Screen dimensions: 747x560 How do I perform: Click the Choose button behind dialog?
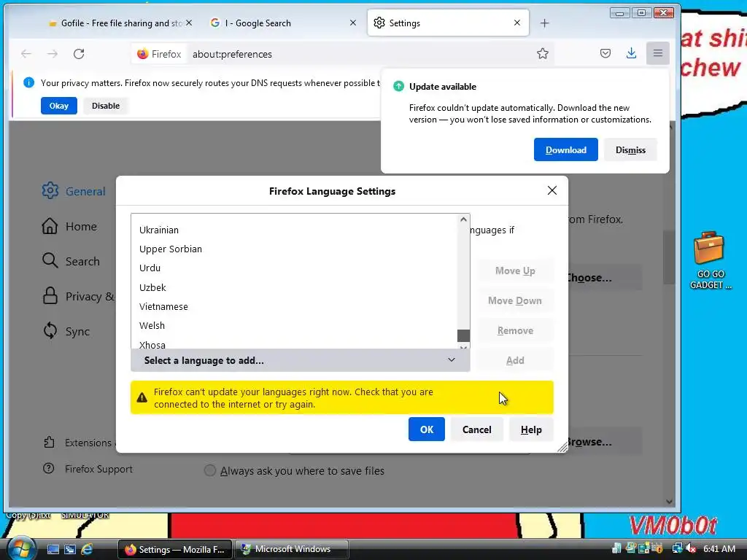[605, 278]
